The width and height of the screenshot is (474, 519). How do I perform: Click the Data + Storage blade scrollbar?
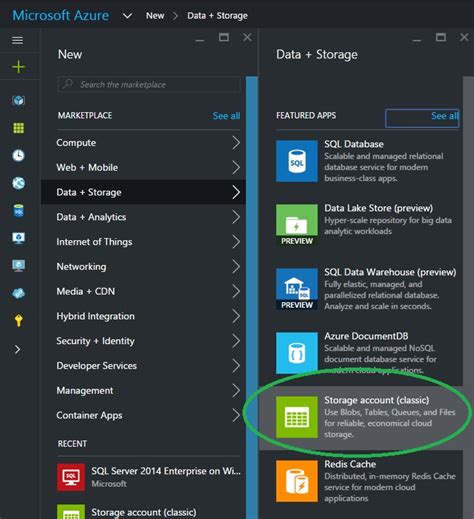[468, 297]
